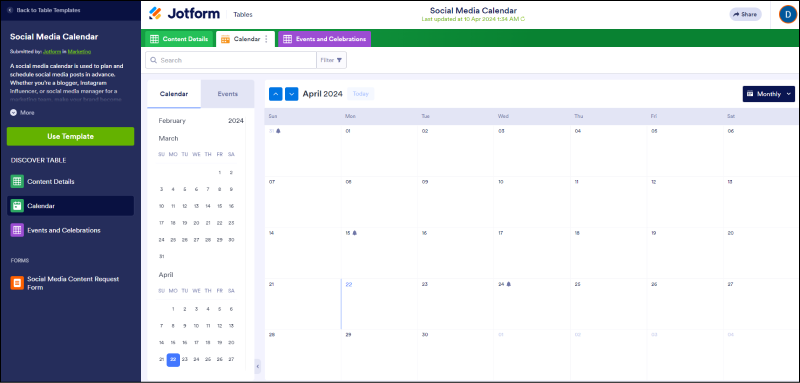
Task: Click the back arrow to Table Templates
Action: pyautogui.click(x=10, y=10)
